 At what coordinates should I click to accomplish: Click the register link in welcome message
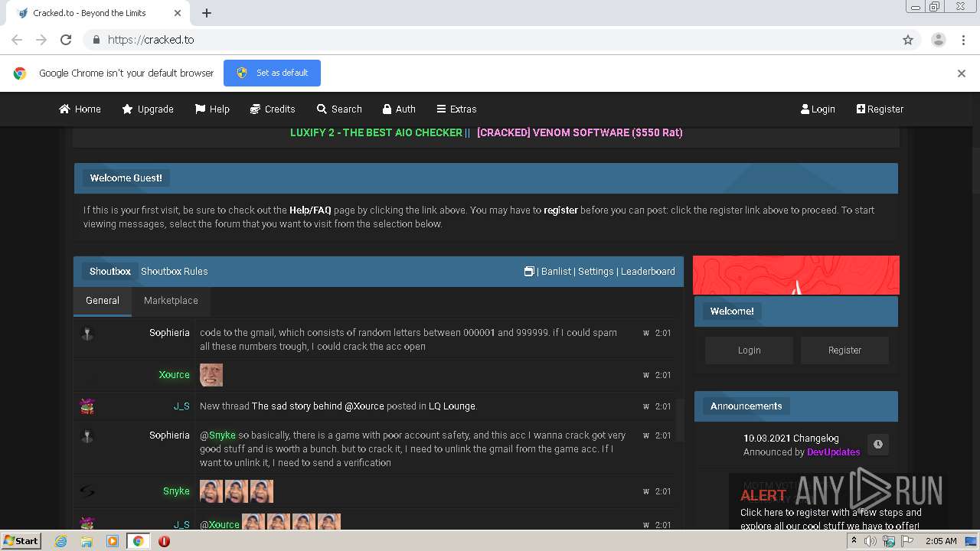click(x=560, y=210)
